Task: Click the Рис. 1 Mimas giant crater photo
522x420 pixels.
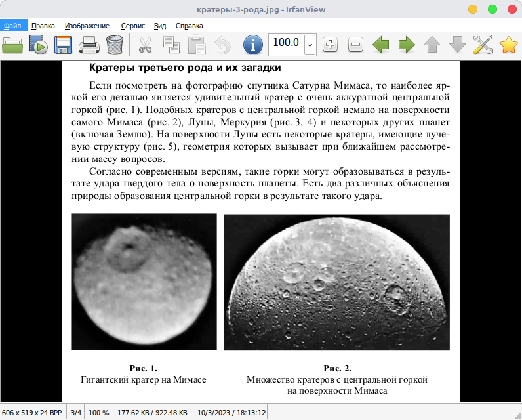Action: [144, 282]
